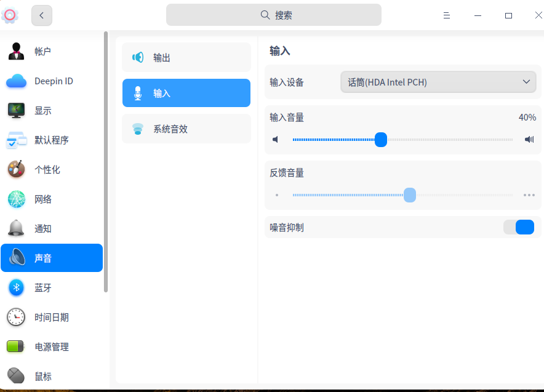Click the Feedback Volume (反馈音量) label

(287, 173)
